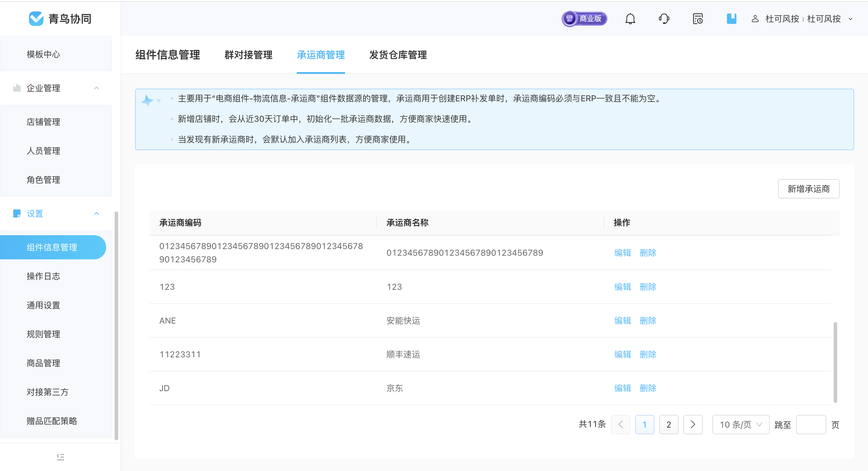Image resolution: width=868 pixels, height=471 pixels.
Task: Edit the long numeric code carrier row
Action: pyautogui.click(x=622, y=253)
